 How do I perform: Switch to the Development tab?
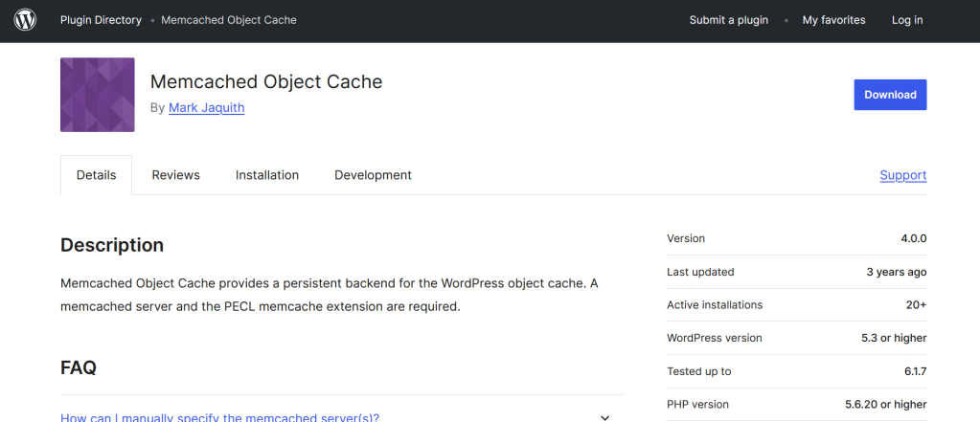(373, 175)
